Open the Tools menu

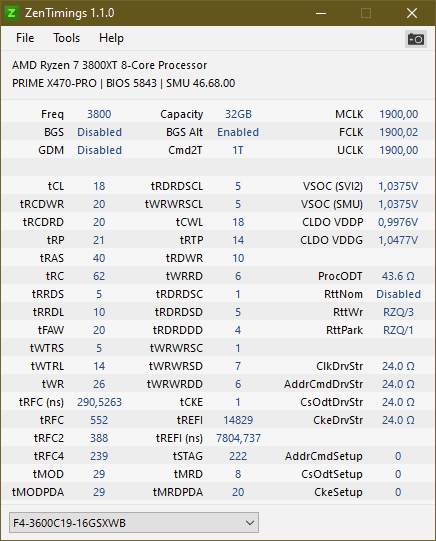(x=66, y=38)
